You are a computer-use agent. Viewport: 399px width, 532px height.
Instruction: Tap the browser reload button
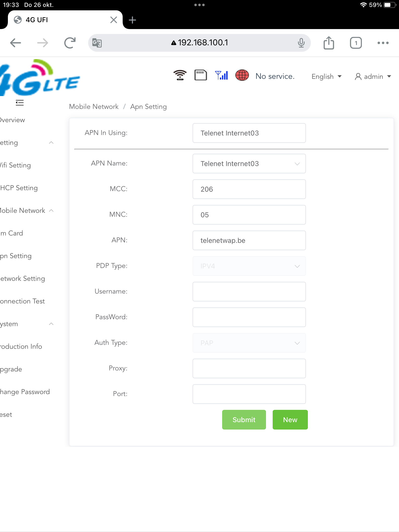point(70,43)
